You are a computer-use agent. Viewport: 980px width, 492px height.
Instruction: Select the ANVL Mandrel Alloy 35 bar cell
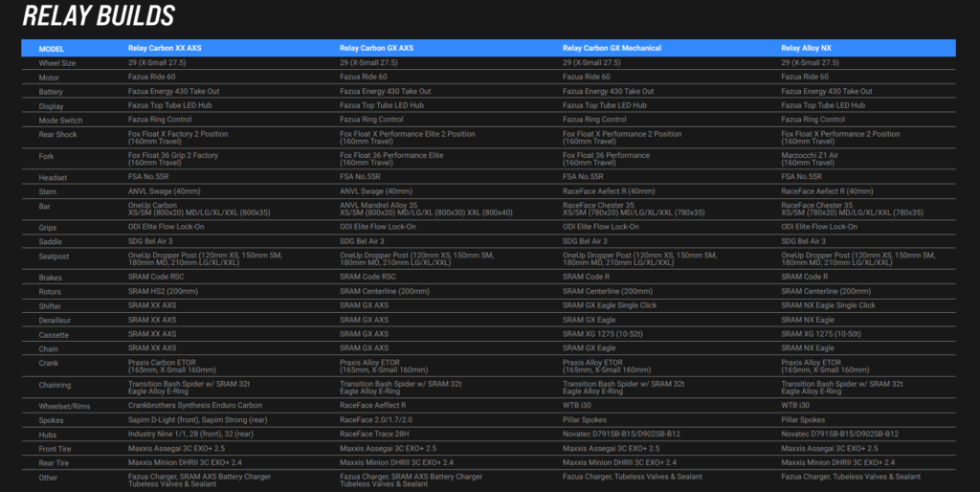(x=426, y=209)
